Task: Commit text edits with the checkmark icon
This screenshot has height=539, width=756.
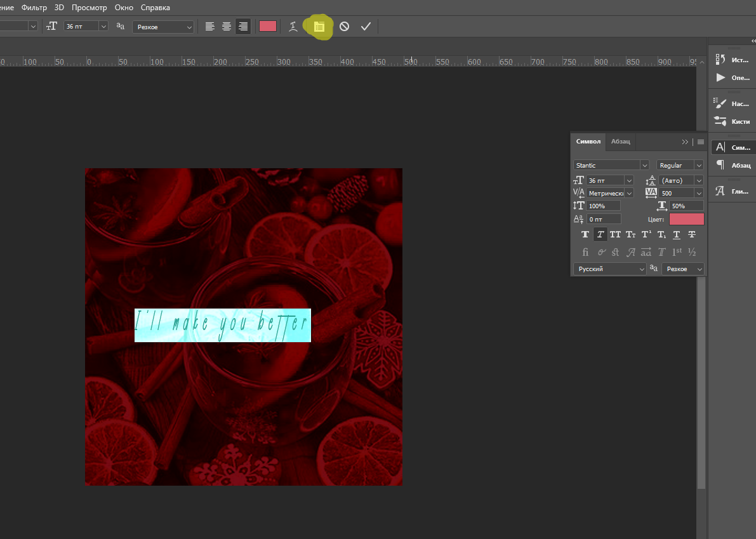Action: click(366, 27)
